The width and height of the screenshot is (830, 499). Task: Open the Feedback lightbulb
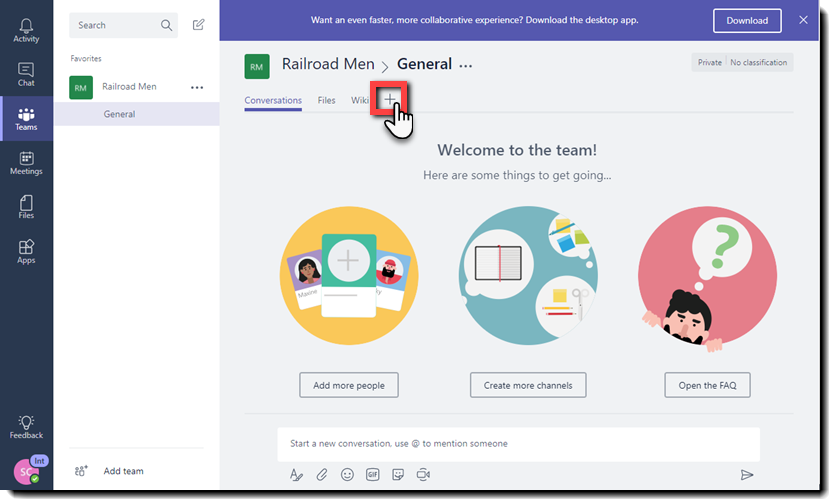pyautogui.click(x=26, y=427)
